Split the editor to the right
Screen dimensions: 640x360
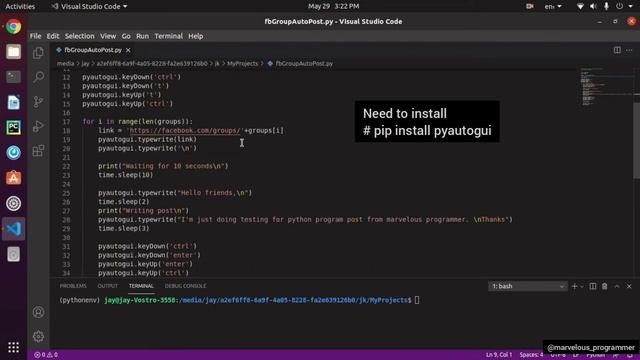click(617, 50)
